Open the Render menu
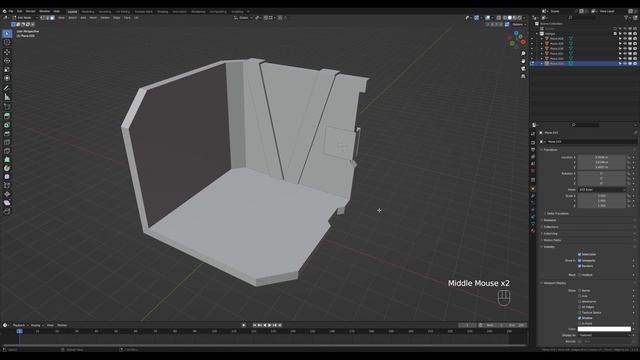640x360 pixels. pyautogui.click(x=31, y=11)
